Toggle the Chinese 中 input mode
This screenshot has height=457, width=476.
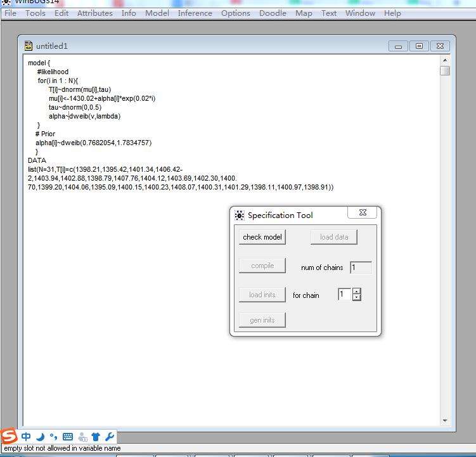coord(26,437)
